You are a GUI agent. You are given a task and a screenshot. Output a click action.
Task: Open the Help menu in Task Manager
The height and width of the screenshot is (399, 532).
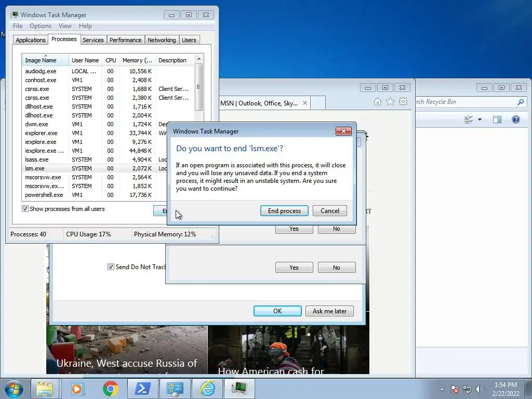pyautogui.click(x=85, y=26)
